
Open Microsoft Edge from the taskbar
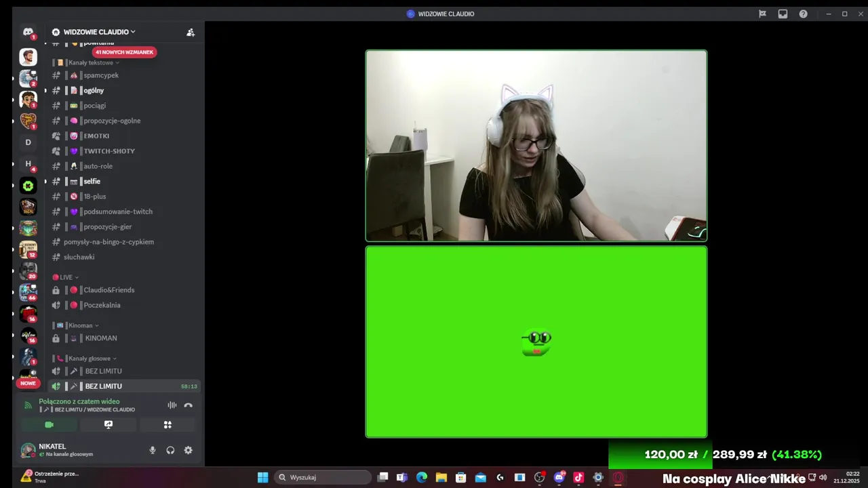(x=421, y=477)
